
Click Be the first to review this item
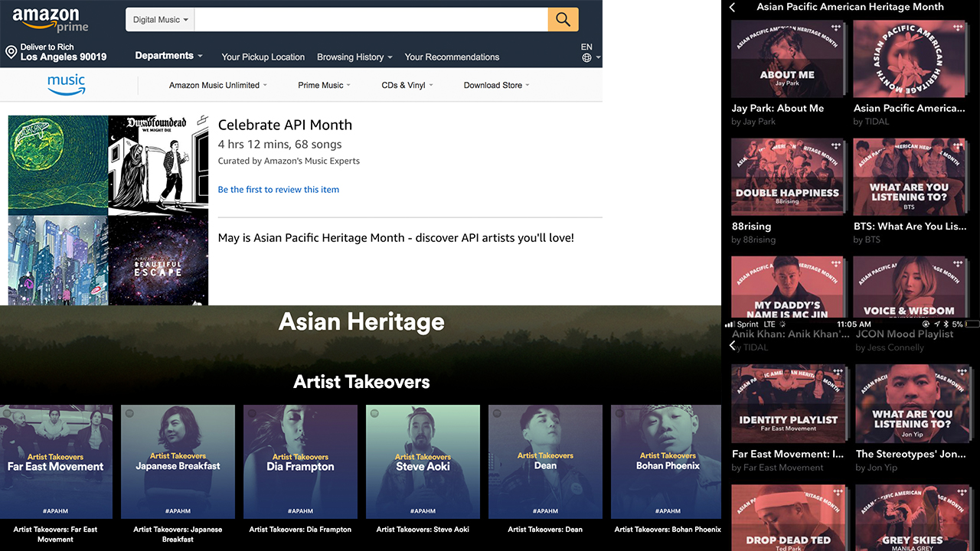[x=278, y=189]
